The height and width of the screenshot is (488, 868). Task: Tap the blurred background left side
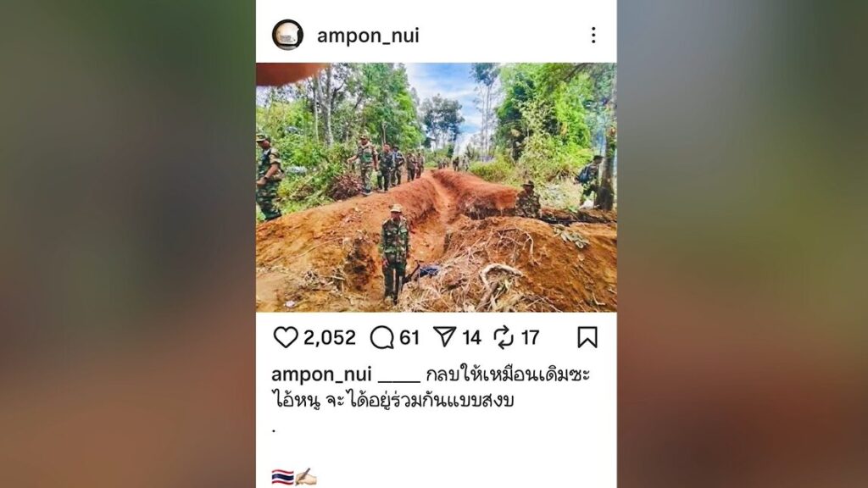click(x=128, y=244)
